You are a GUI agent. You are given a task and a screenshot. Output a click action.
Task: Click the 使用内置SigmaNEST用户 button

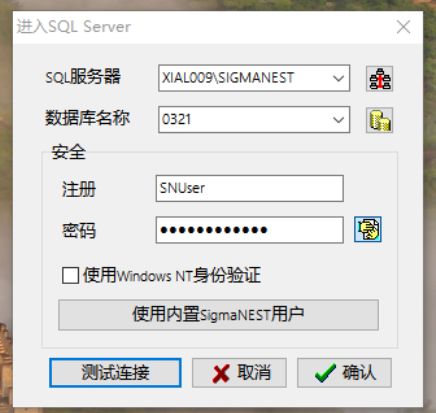pyautogui.click(x=218, y=315)
